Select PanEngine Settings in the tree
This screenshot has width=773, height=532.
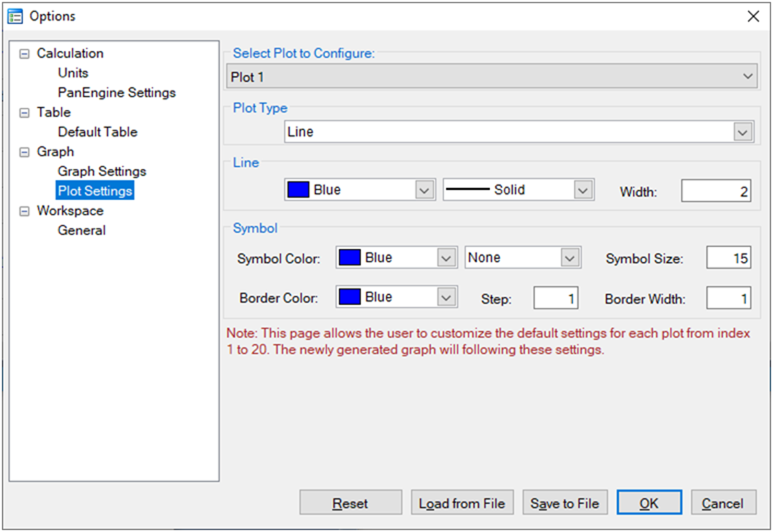[x=117, y=93]
